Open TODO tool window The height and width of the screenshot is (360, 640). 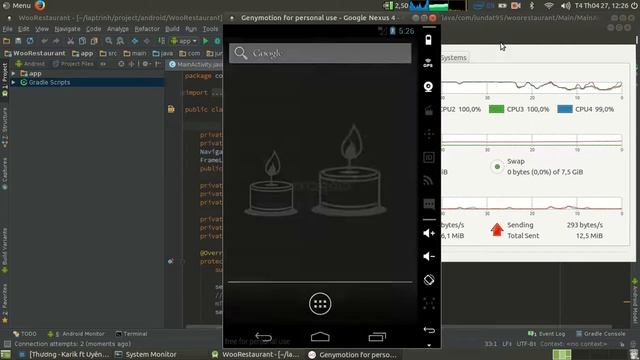[x=24, y=334]
